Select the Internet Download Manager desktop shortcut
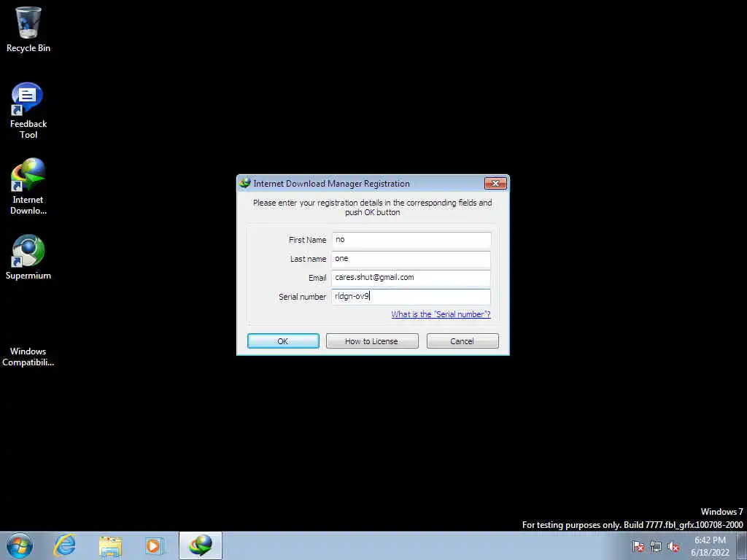Viewport: 747px width, 560px height. point(28,187)
